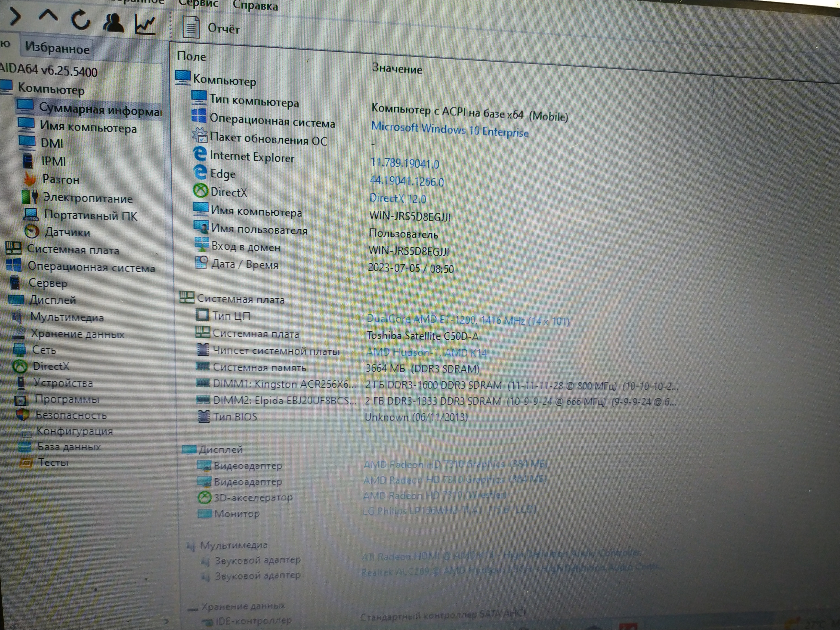Select Сеть in left tree
This screenshot has height=630, width=840.
coord(35,350)
